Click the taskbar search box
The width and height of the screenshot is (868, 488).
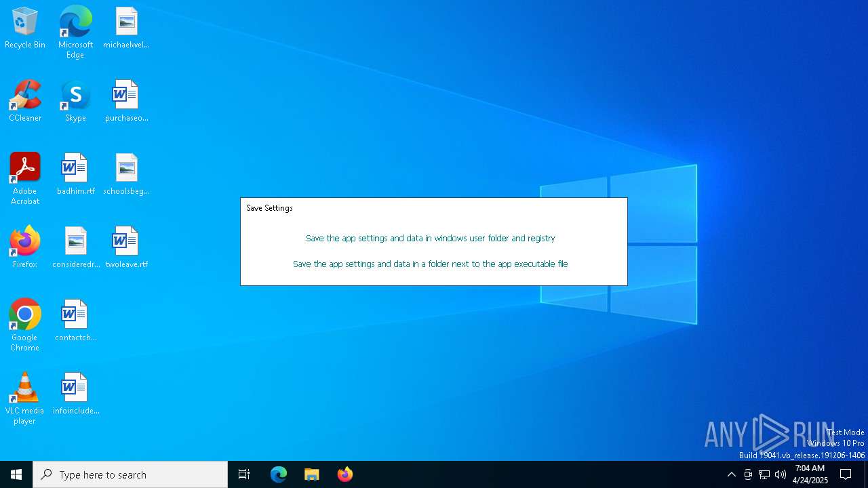click(x=130, y=474)
